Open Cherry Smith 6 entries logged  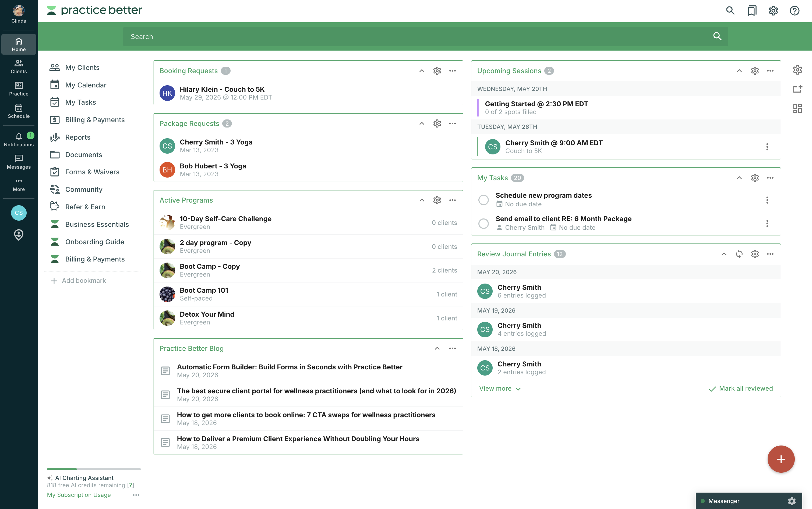click(626, 291)
